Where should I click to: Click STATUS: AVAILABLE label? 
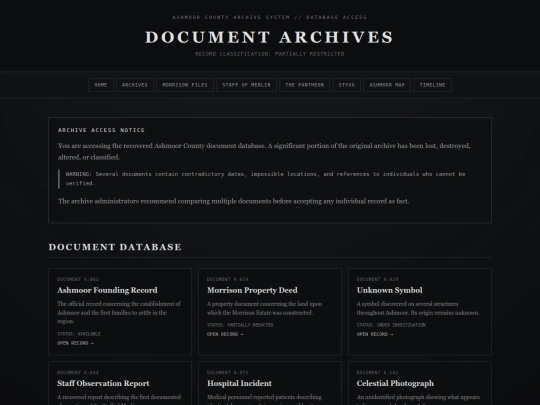click(x=79, y=334)
